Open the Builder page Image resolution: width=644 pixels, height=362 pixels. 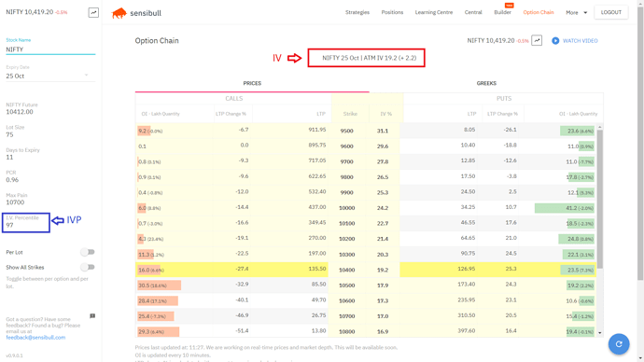coord(503,12)
